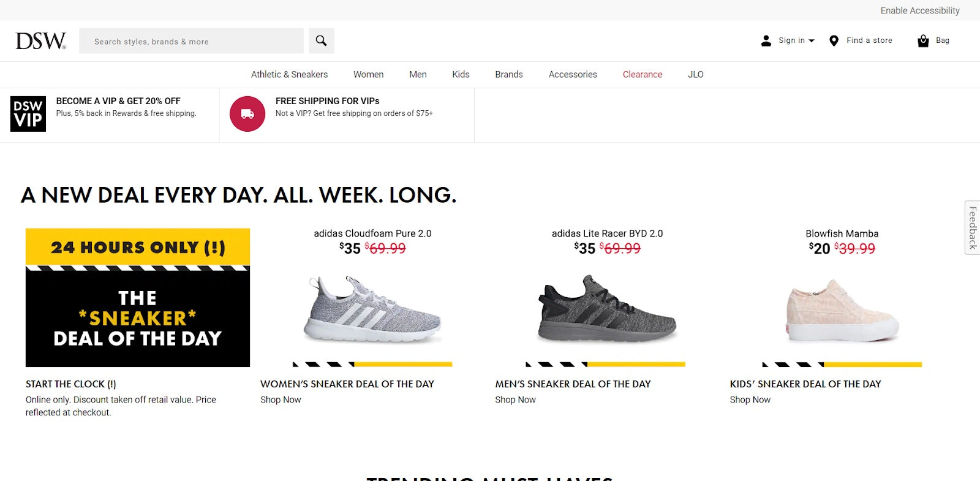The height and width of the screenshot is (481, 980).
Task: Click the DSW VIP badge
Action: point(27,113)
